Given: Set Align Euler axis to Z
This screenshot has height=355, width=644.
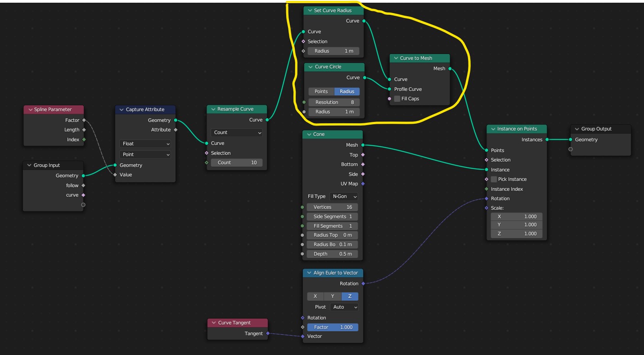Looking at the screenshot, I should (x=350, y=296).
